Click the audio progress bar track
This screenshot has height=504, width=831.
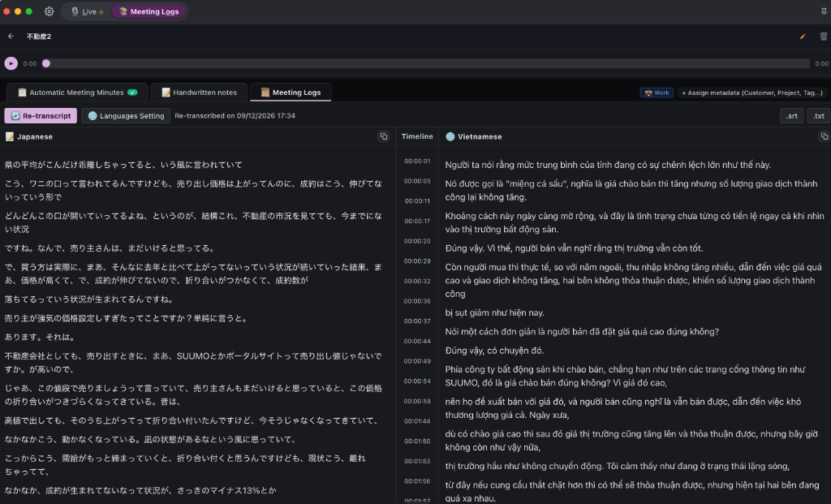tap(427, 63)
